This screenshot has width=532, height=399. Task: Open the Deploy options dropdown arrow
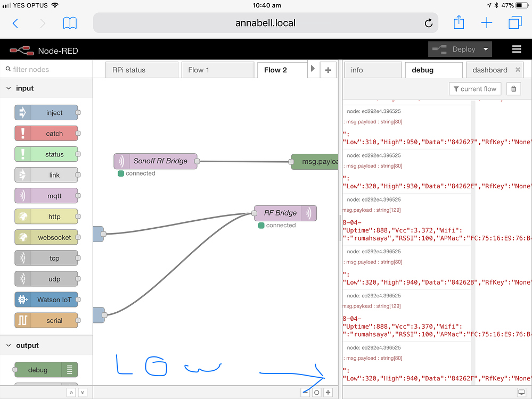(x=484, y=48)
